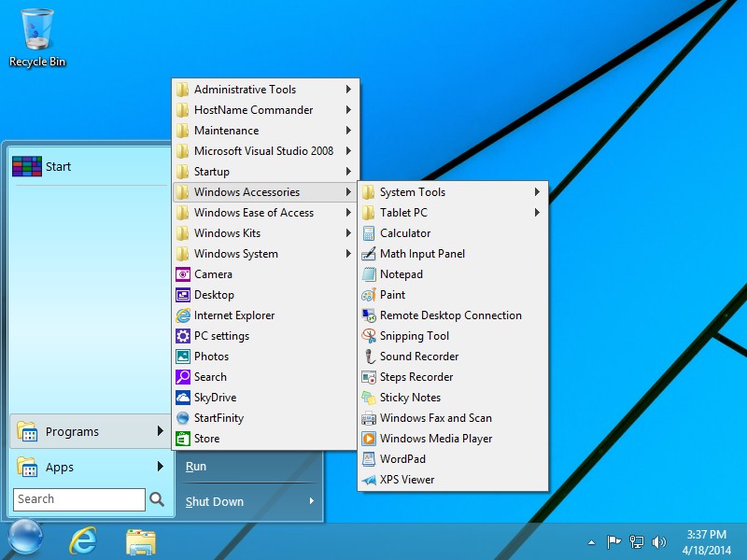Click the SkyDrive cloud icon
This screenshot has height=560, width=747.
[x=183, y=398]
